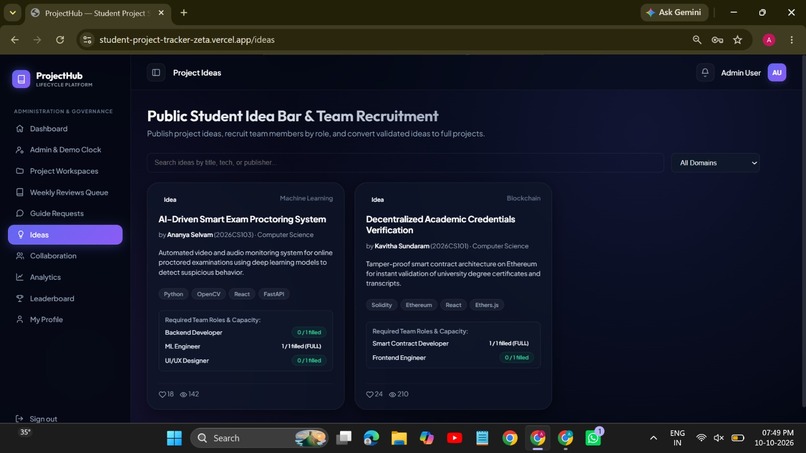
Task: Open notifications bell
Action: [705, 73]
